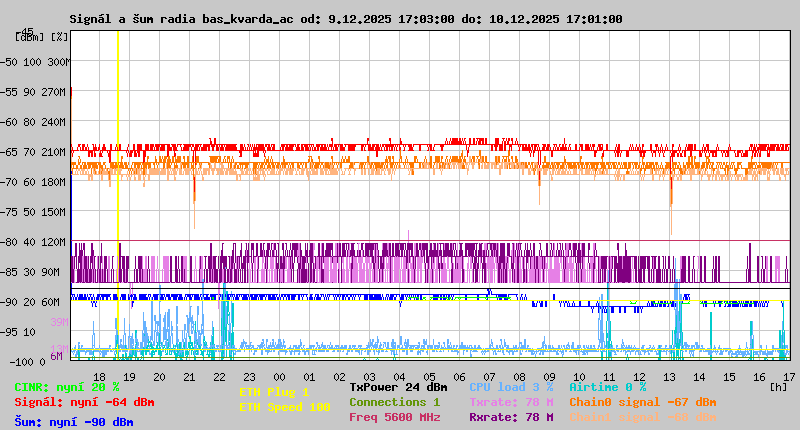800x430 pixels.
Task: Click the y-axis label '-80 40 120M'
Action: [x=34, y=242]
